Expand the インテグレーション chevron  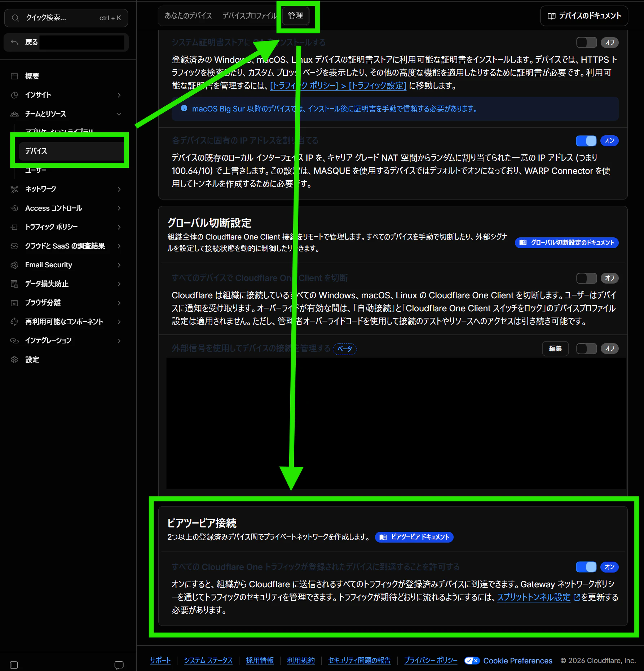coord(119,341)
